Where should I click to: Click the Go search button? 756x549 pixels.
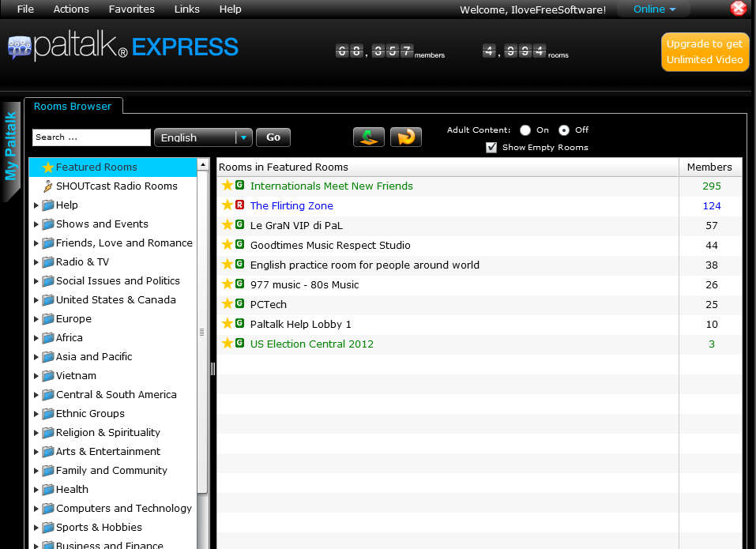pos(273,137)
